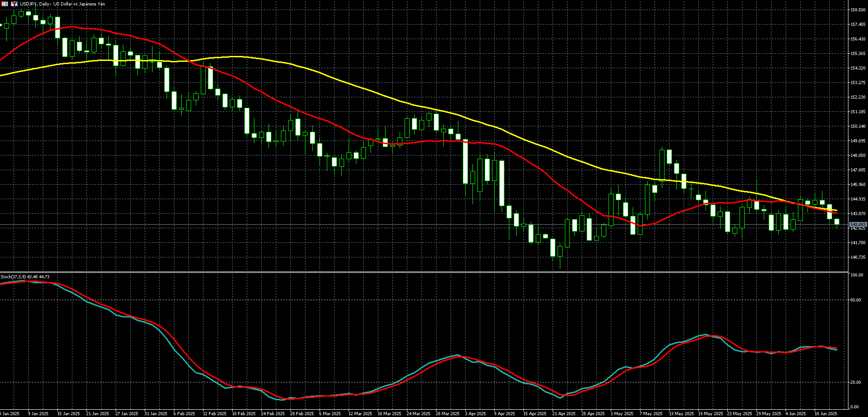Click the 15 Apr 2025 date label
868x417 pixels.
[x=535, y=414]
